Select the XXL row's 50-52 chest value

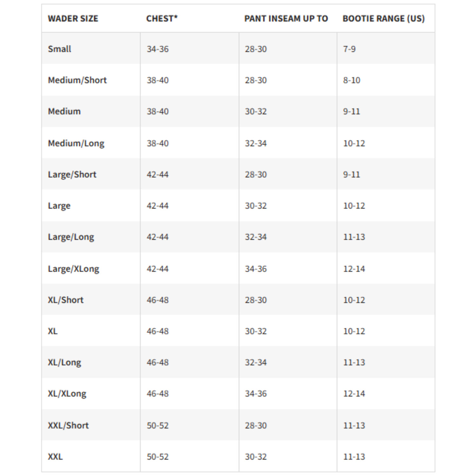158,457
